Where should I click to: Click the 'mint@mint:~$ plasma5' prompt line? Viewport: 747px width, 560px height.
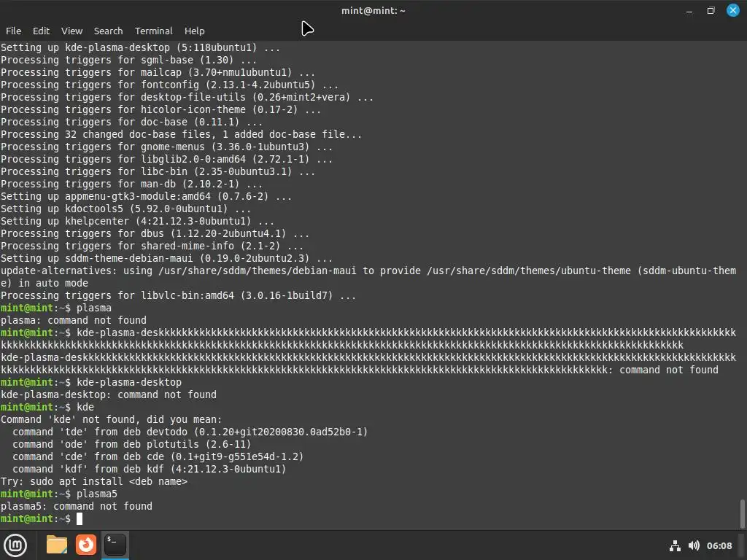click(x=58, y=494)
